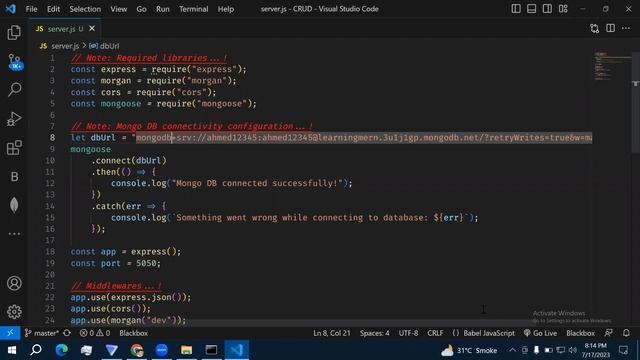Open remote window button in status bar
Viewport: 640px width, 360px height.
tap(10, 333)
